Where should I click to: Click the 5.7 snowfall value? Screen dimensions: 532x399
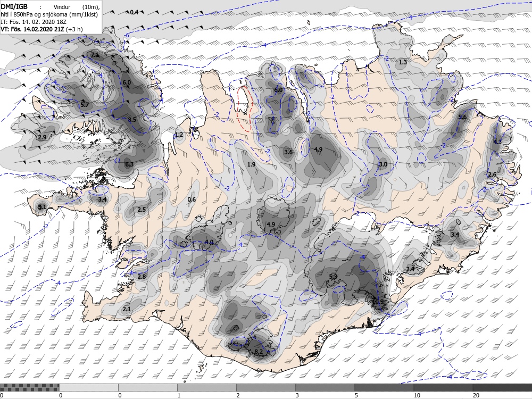85,105
